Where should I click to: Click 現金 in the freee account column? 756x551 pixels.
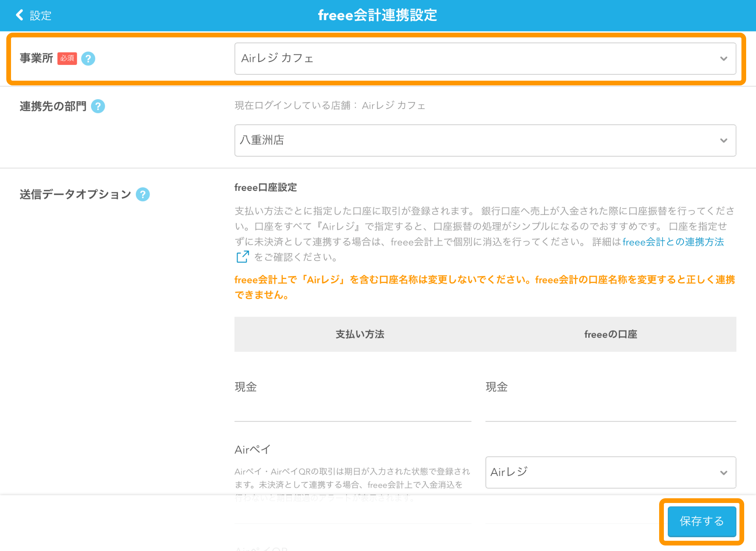[497, 387]
